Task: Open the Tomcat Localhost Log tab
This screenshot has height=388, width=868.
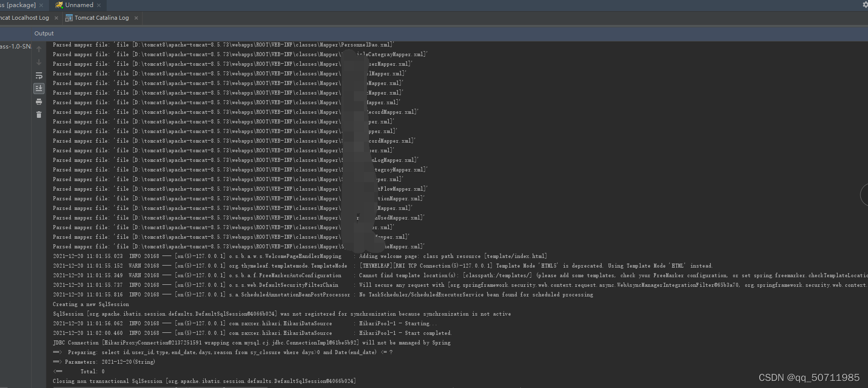Action: pos(25,18)
